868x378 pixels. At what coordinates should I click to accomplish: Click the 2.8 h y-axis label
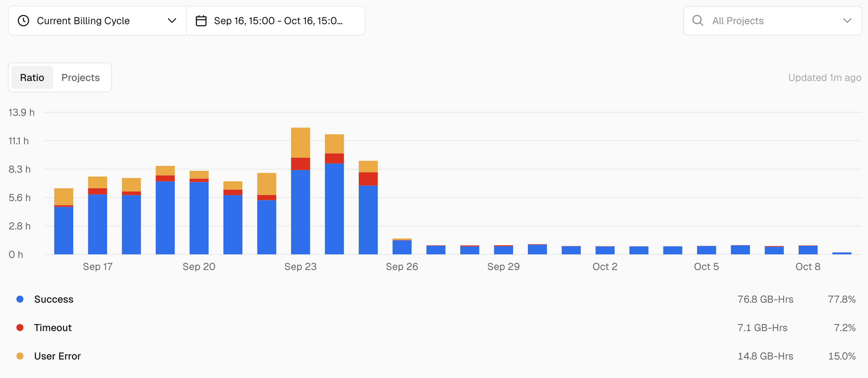(x=20, y=226)
